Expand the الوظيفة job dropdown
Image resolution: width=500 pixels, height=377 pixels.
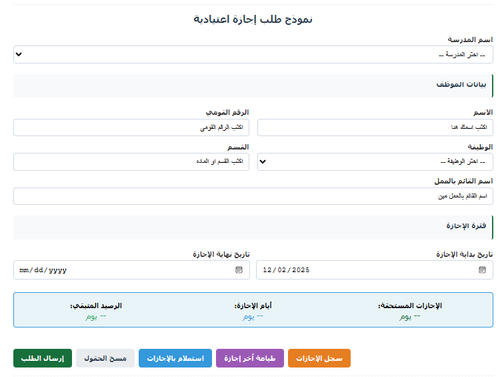tap(375, 162)
